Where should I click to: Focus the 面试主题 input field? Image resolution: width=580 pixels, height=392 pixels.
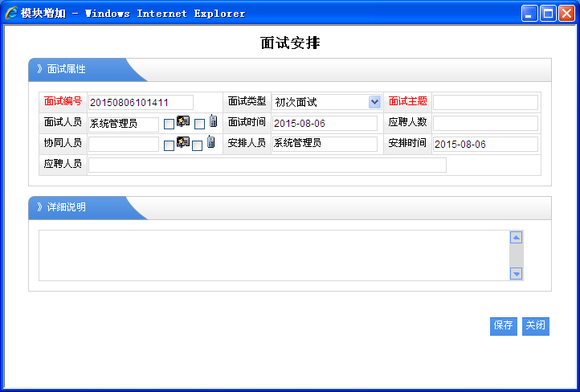[x=485, y=102]
